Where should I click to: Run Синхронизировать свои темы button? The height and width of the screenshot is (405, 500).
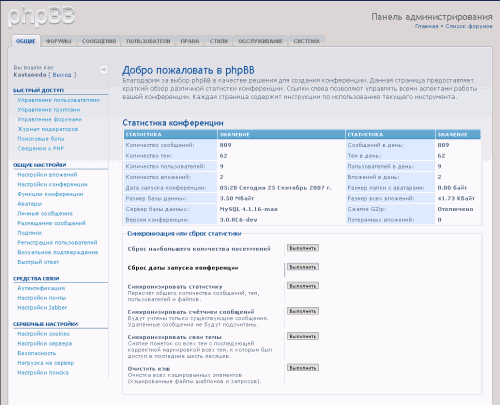(x=303, y=336)
